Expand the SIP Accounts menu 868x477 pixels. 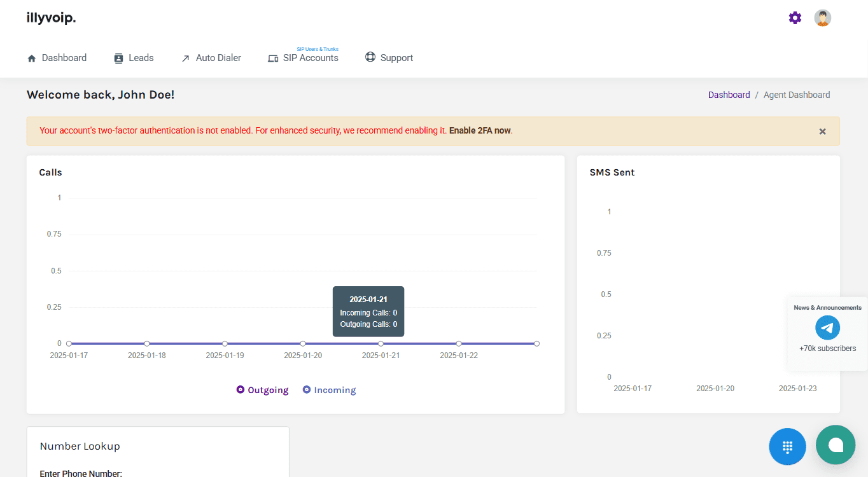(303, 58)
